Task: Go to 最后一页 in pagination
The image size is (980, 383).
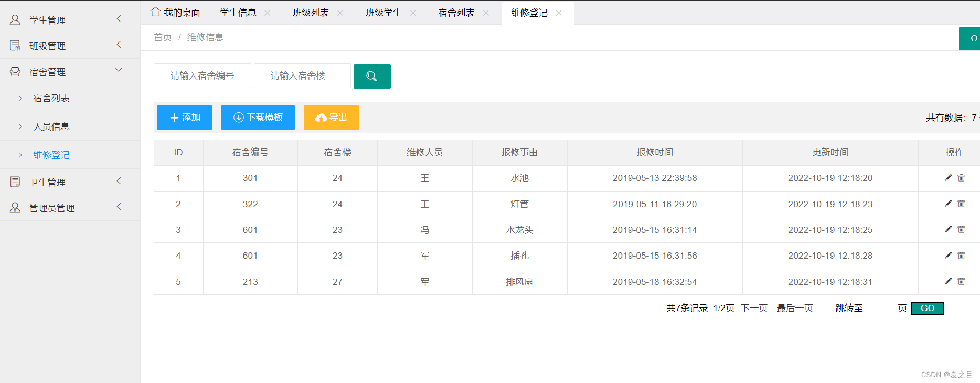Action: coord(795,308)
